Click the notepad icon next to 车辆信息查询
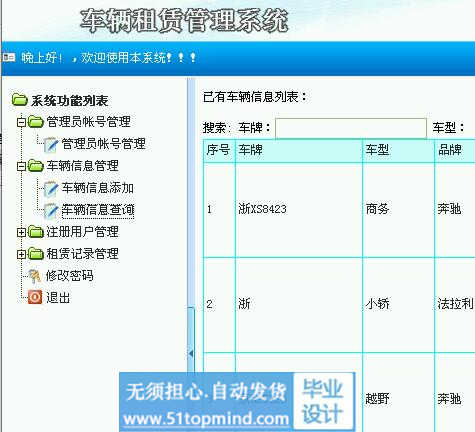This screenshot has height=432, width=475. tap(51, 210)
